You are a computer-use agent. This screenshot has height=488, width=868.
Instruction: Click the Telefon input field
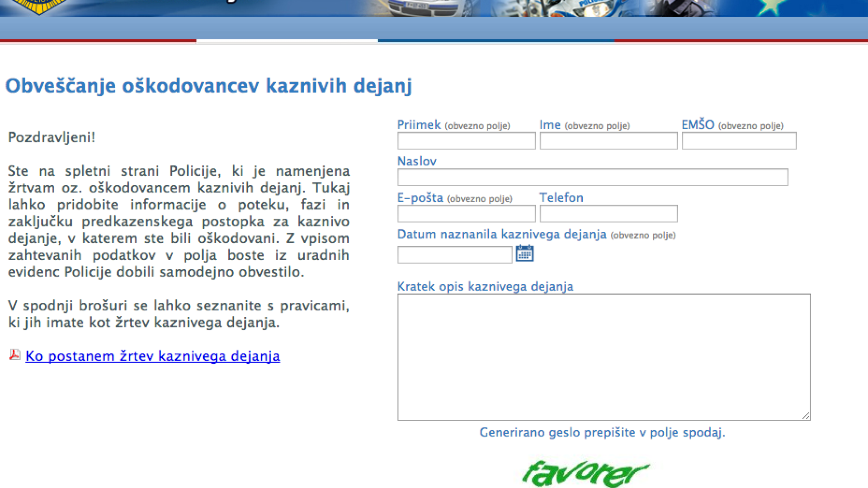point(608,214)
